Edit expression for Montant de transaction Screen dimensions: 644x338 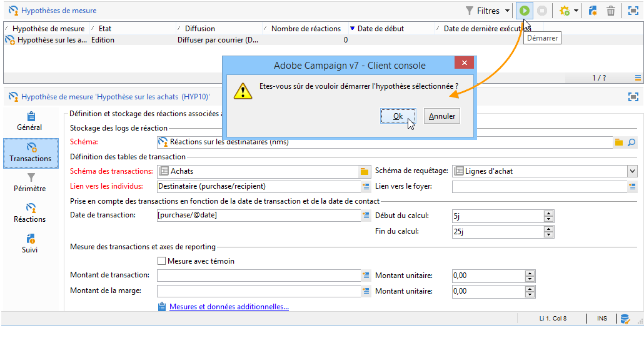pyautogui.click(x=366, y=276)
